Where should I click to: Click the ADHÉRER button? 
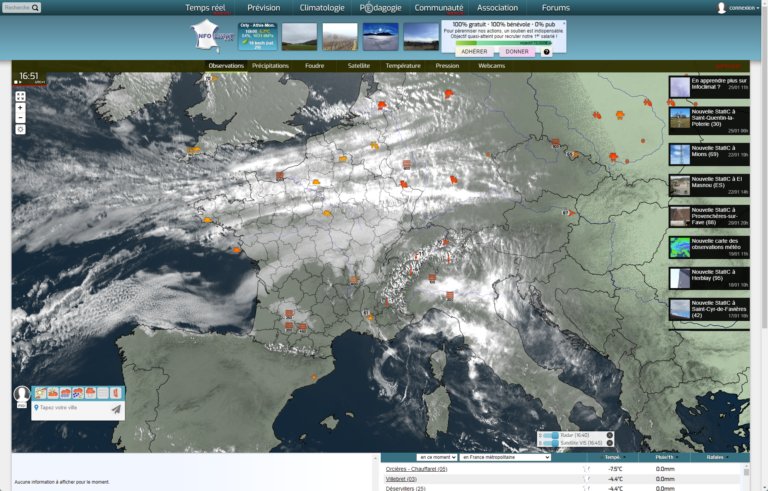(x=475, y=51)
